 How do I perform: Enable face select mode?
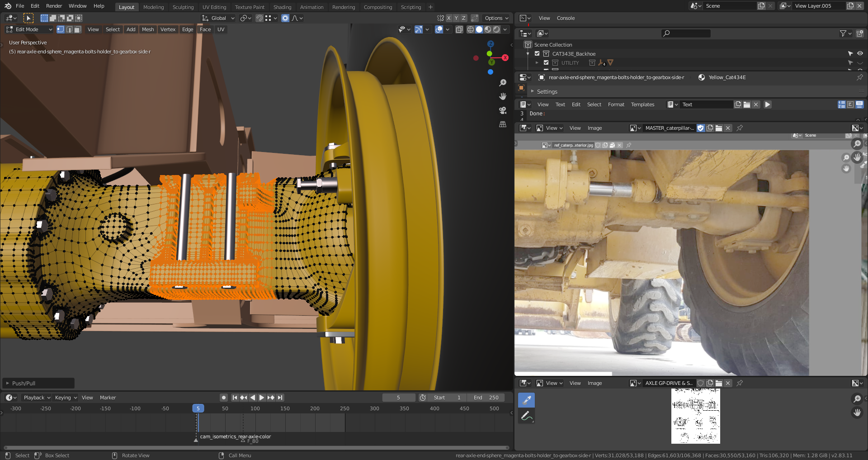pyautogui.click(x=78, y=29)
